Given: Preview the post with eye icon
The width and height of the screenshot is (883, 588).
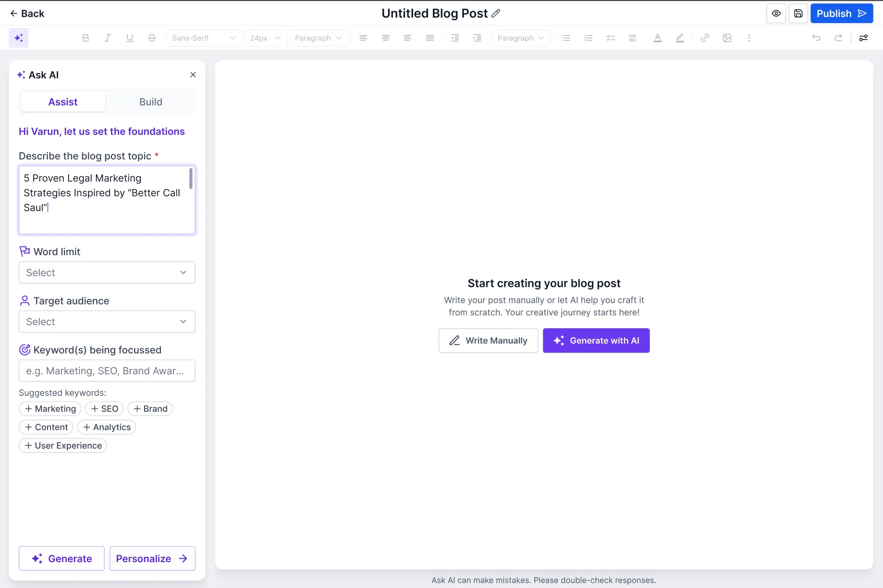Looking at the screenshot, I should [776, 13].
